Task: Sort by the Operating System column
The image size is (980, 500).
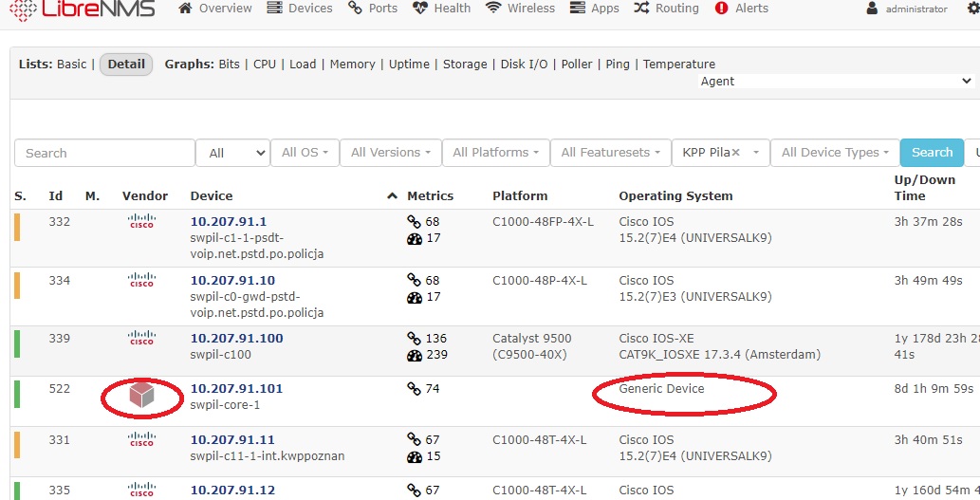Action: (x=675, y=195)
